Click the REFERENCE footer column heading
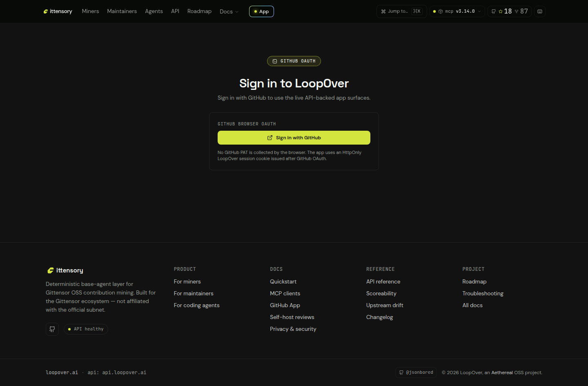This screenshot has height=386, width=588. click(x=381, y=269)
